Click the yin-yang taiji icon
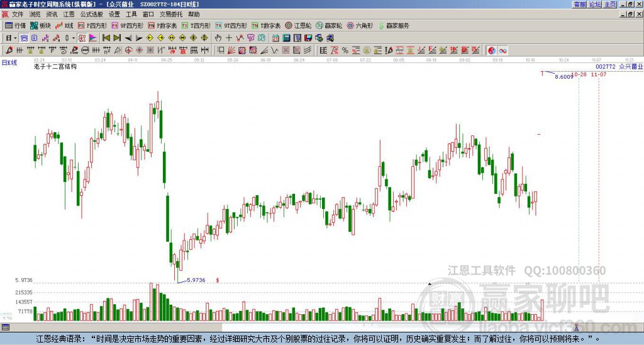Screen dimensions: 644x345 492,50
